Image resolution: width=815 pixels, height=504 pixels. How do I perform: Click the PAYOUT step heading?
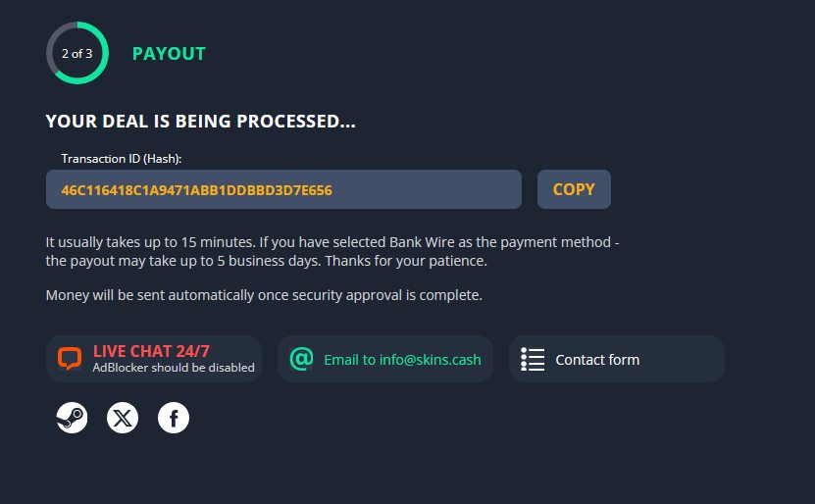[x=169, y=54]
